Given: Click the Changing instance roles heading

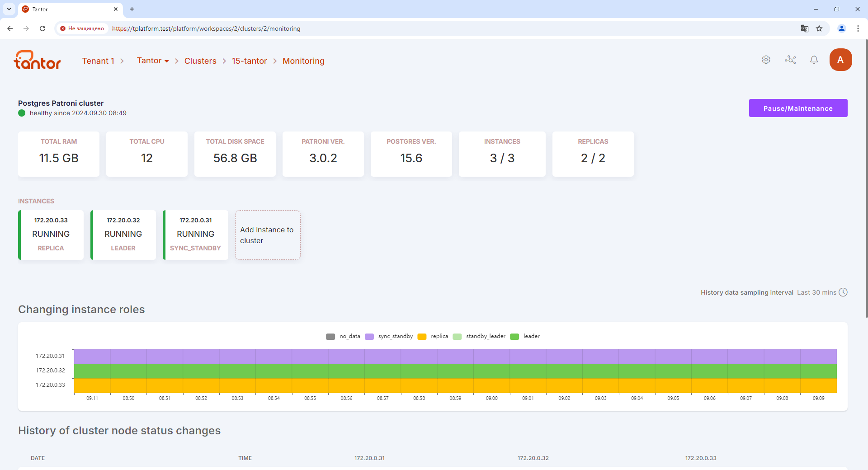Looking at the screenshot, I should (x=81, y=310).
